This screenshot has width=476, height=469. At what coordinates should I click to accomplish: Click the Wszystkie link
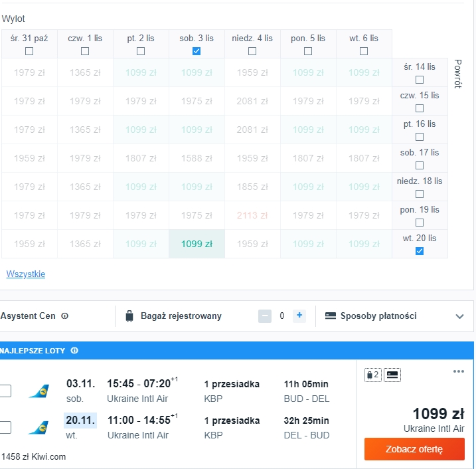tap(26, 274)
